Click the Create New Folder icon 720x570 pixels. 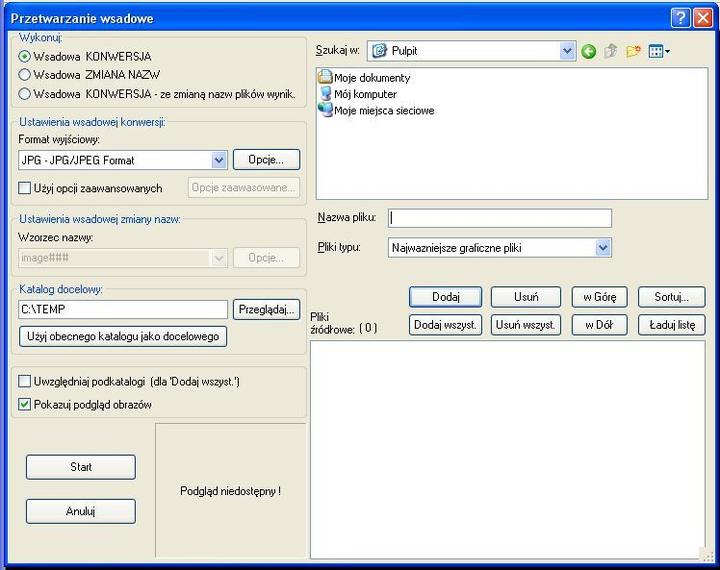click(633, 51)
